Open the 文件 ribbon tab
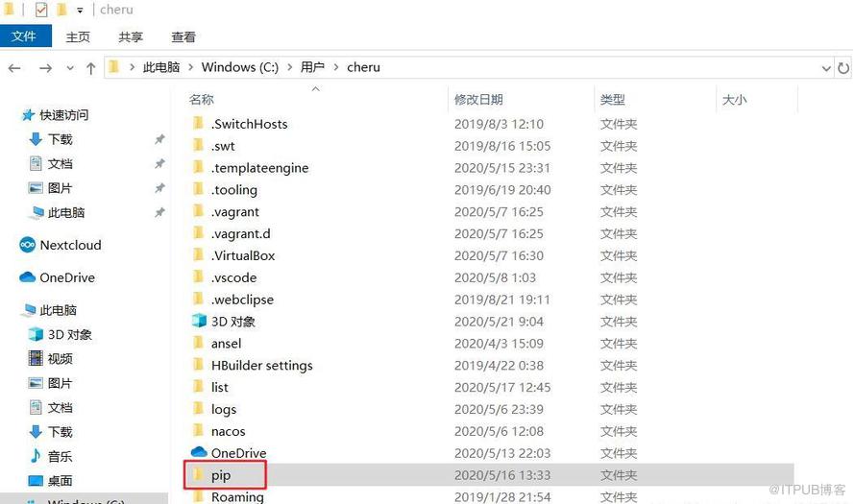The width and height of the screenshot is (855, 504). click(25, 36)
